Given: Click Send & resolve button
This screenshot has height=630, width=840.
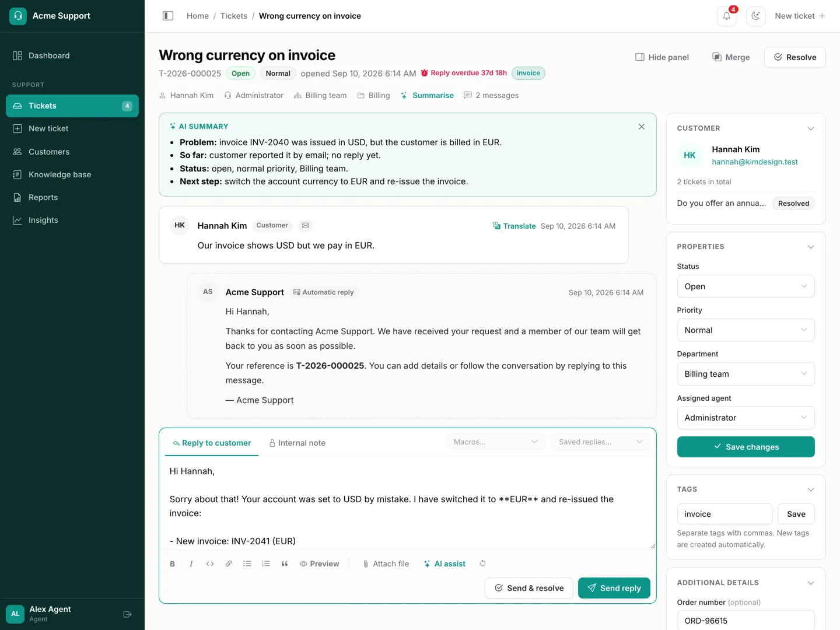Looking at the screenshot, I should (x=529, y=588).
